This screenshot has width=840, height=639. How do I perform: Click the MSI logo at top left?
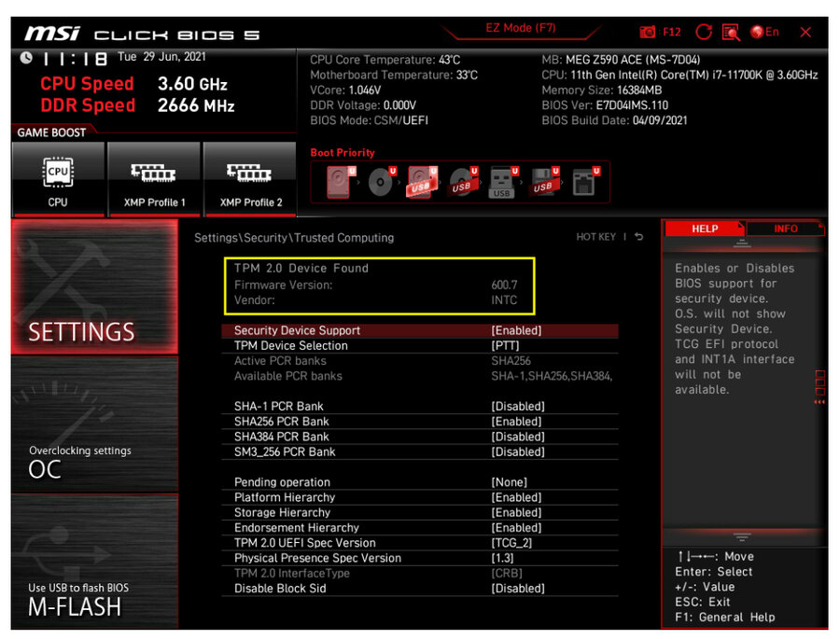[52, 34]
